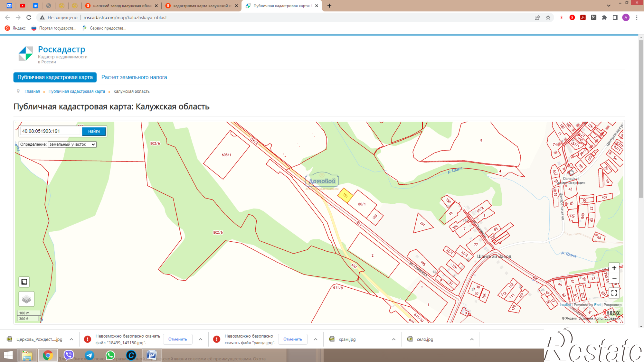The width and height of the screenshot is (644, 362).
Task: Cancel download of 18499_143150.jpg
Action: point(177,339)
